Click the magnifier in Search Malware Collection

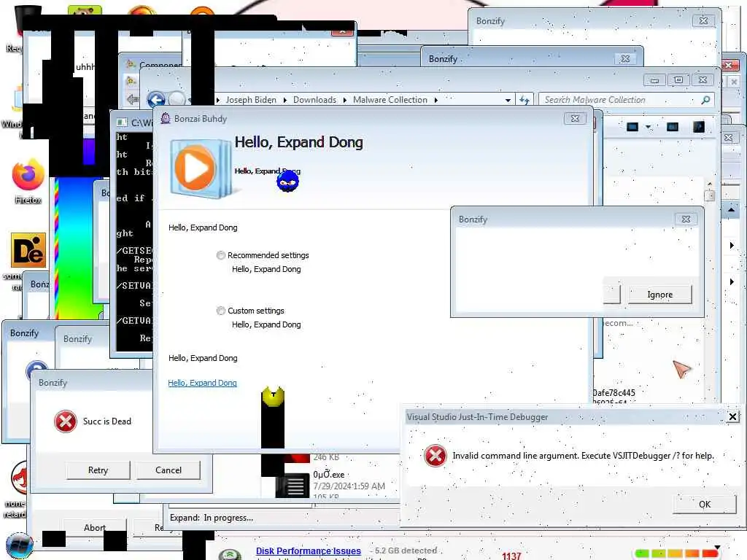point(705,99)
